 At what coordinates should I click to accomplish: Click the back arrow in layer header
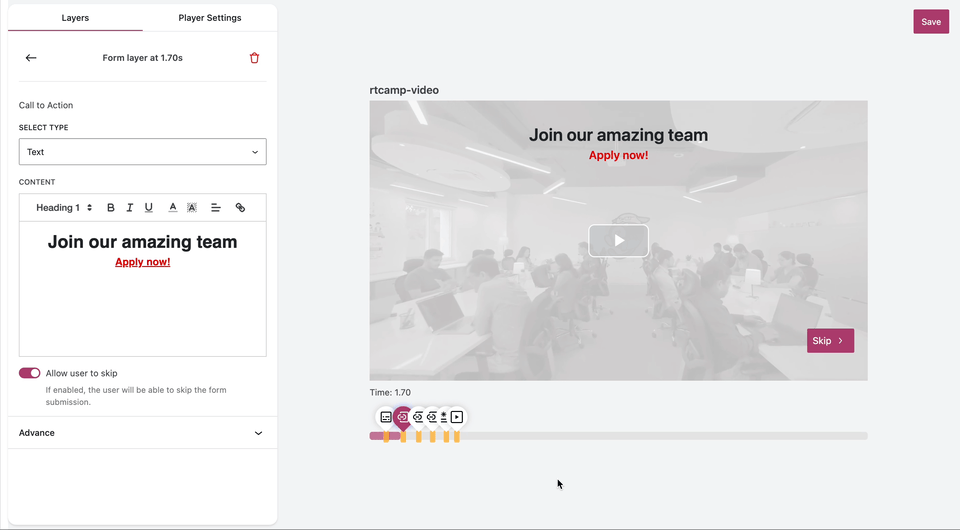tap(31, 58)
